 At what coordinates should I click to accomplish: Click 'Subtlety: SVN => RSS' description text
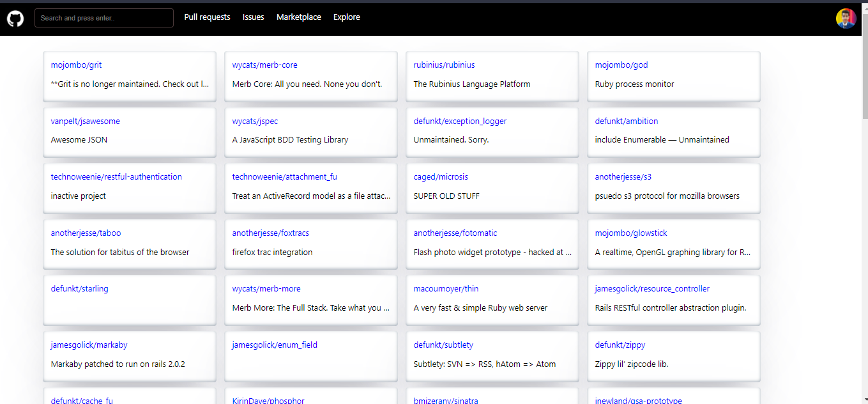point(485,364)
